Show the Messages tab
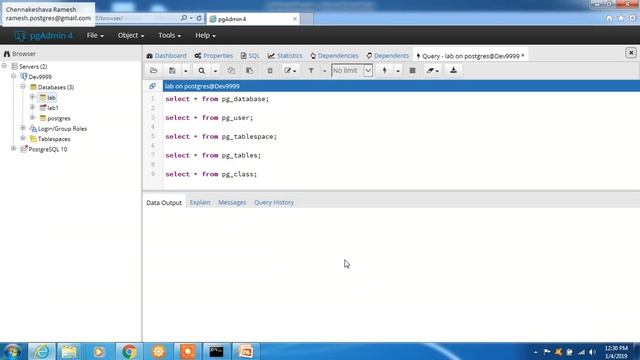Viewport: 640px width, 360px height. point(232,202)
